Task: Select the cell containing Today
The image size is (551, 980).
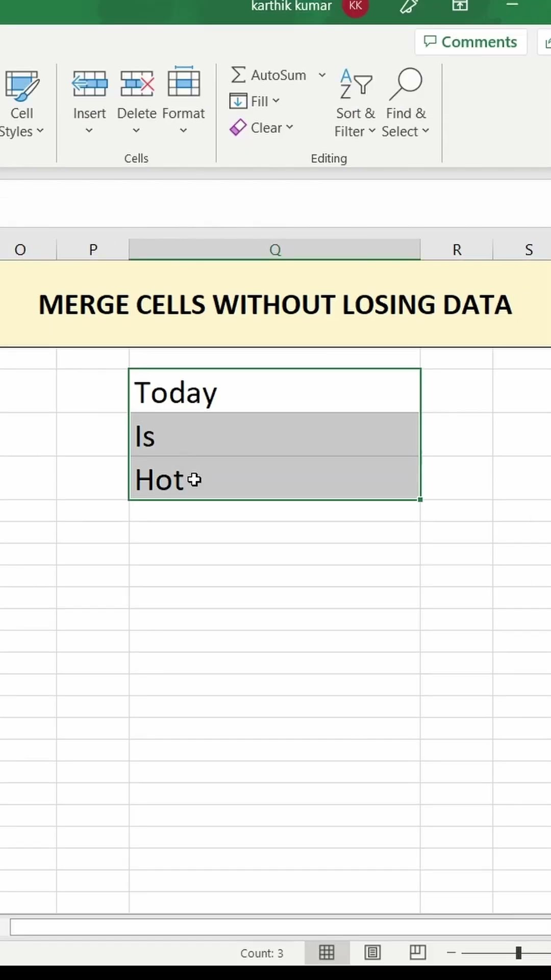Action: (274, 392)
